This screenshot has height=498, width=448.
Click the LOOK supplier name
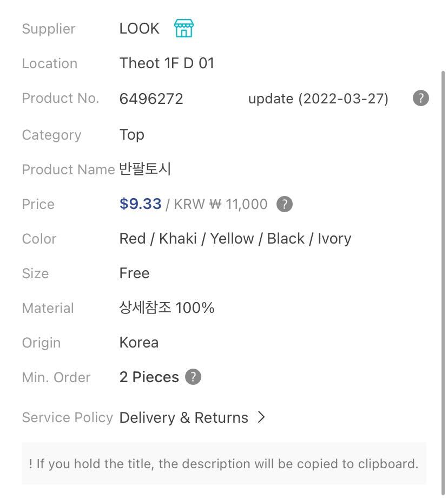(x=139, y=29)
